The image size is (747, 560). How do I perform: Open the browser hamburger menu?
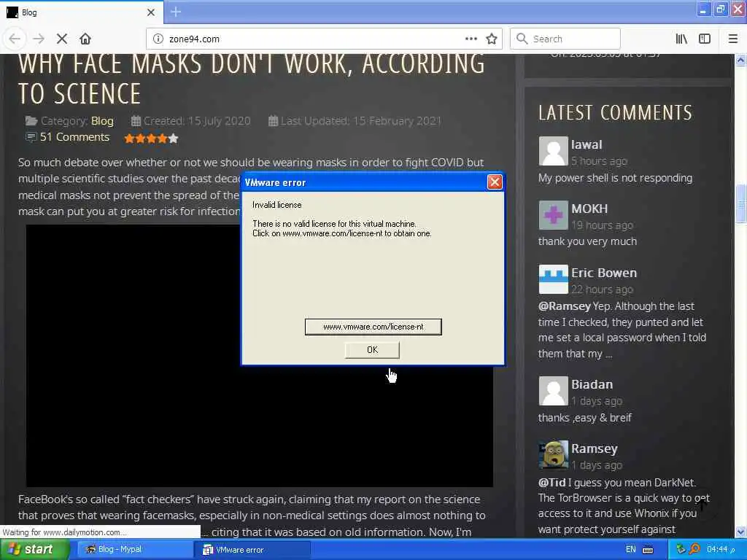point(732,39)
